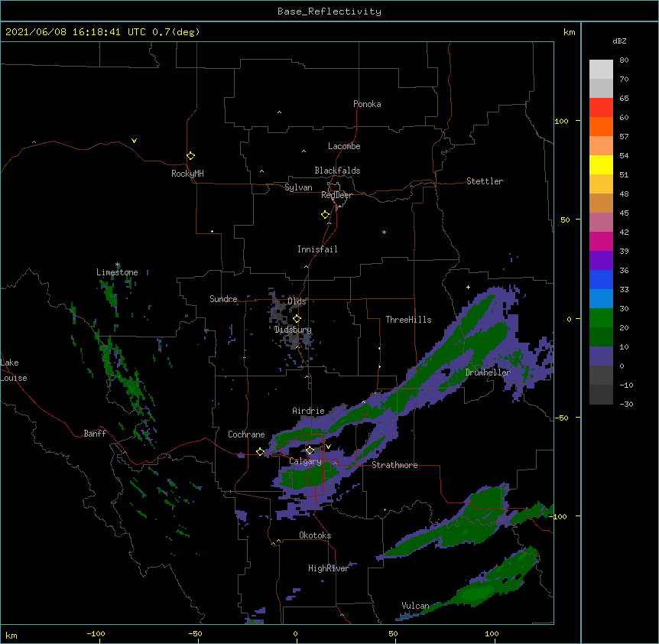
Task: Click the Cochrane city label
Action: click(246, 434)
